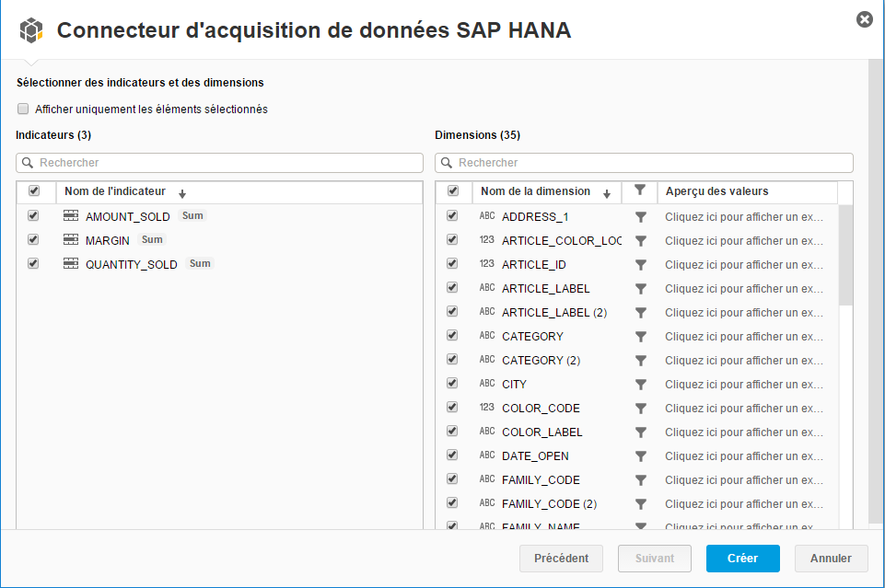Click the Annuler button
Viewport: 885px width, 588px height.
click(831, 559)
